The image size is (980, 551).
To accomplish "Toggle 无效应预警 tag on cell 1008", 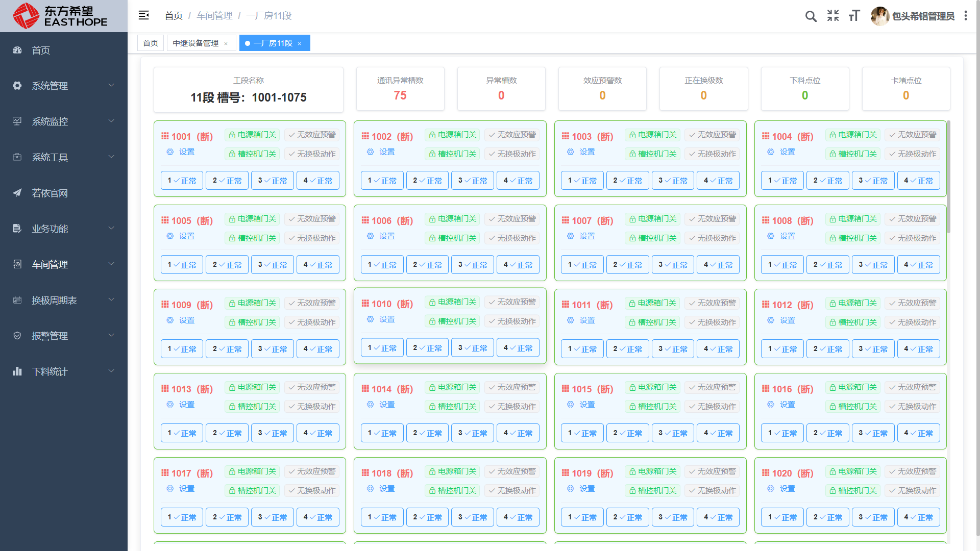I will point(912,219).
